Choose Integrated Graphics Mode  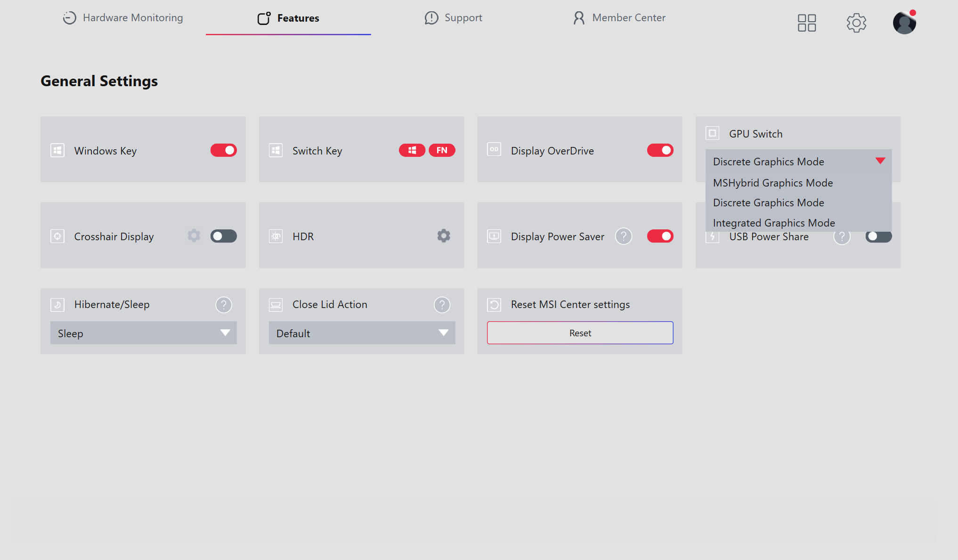799,222
